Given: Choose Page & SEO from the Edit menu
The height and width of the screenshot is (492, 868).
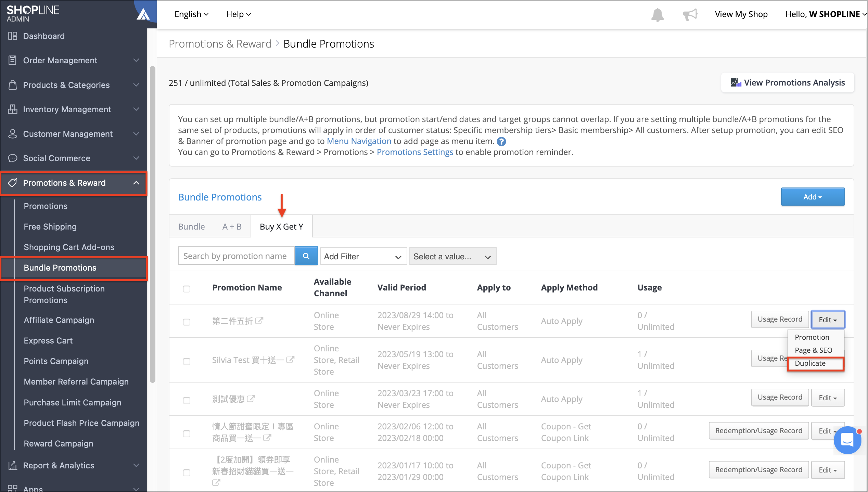Looking at the screenshot, I should pyautogui.click(x=813, y=350).
